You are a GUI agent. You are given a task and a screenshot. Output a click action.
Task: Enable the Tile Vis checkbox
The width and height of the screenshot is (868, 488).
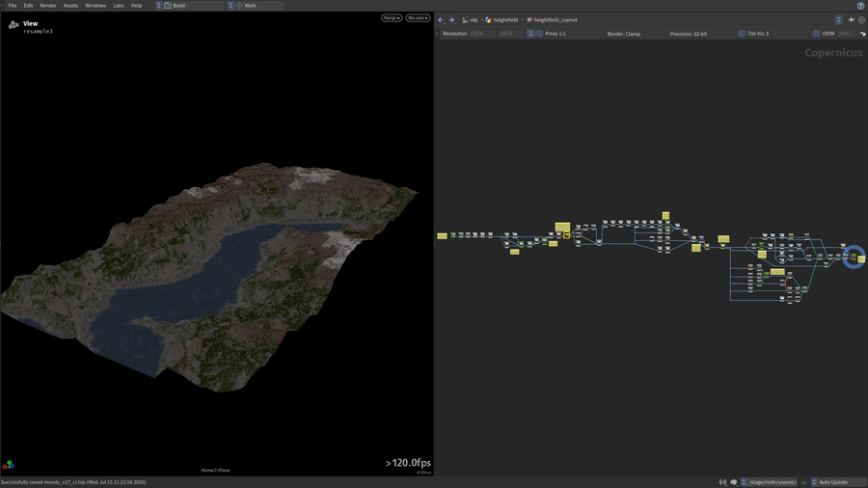[x=742, y=34]
